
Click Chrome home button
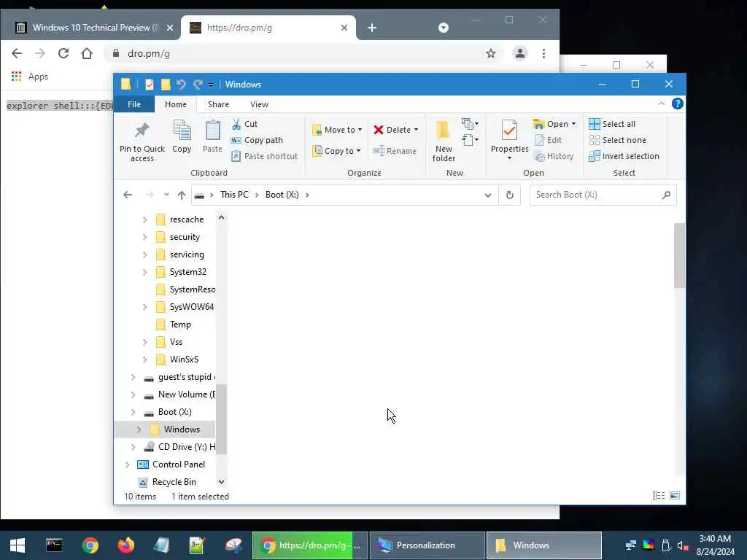pos(87,53)
